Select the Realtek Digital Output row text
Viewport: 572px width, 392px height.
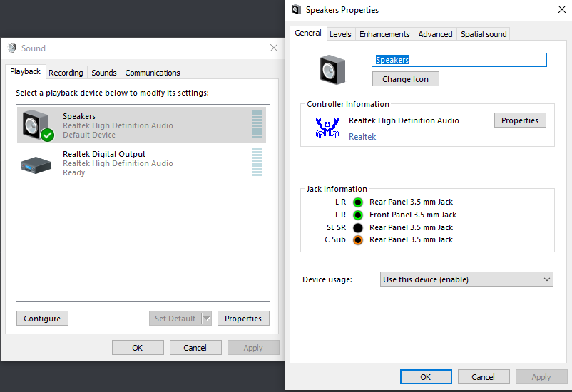tap(104, 154)
